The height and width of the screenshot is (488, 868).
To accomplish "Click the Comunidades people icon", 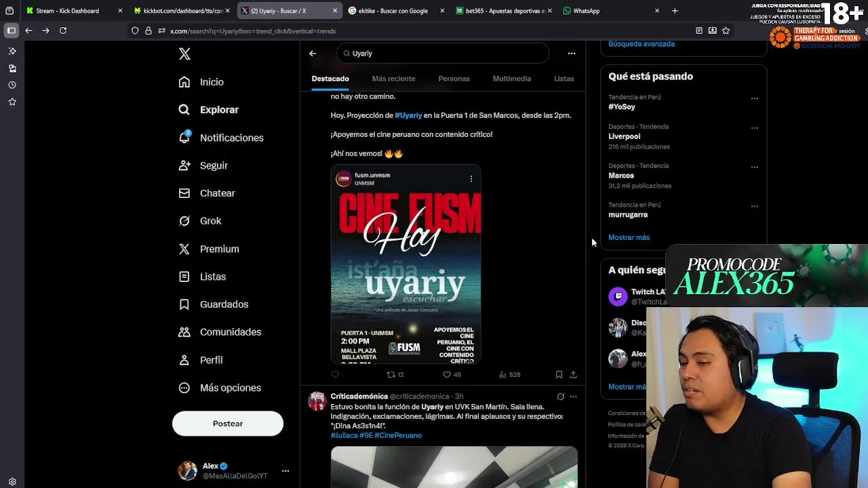I will pyautogui.click(x=184, y=332).
